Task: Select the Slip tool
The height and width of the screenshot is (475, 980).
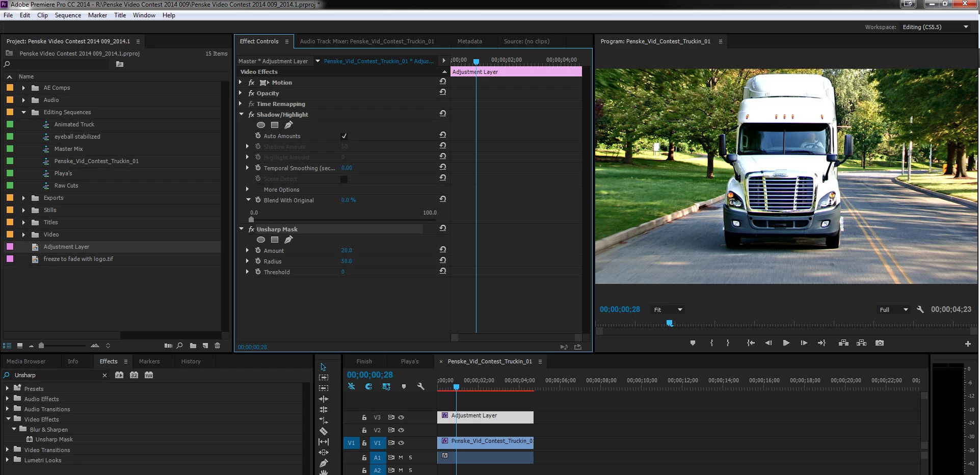Action: pyautogui.click(x=324, y=442)
